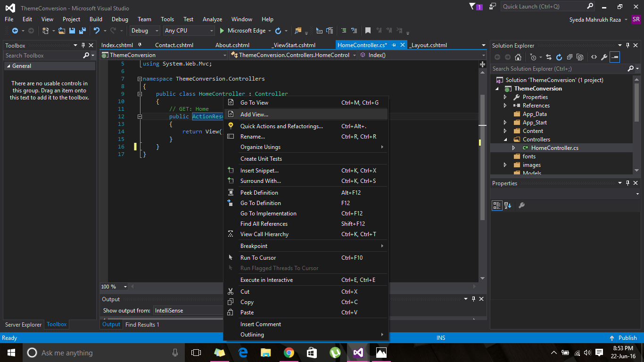Click Publish in the status bar
This screenshot has width=644, height=362.
pos(623,337)
